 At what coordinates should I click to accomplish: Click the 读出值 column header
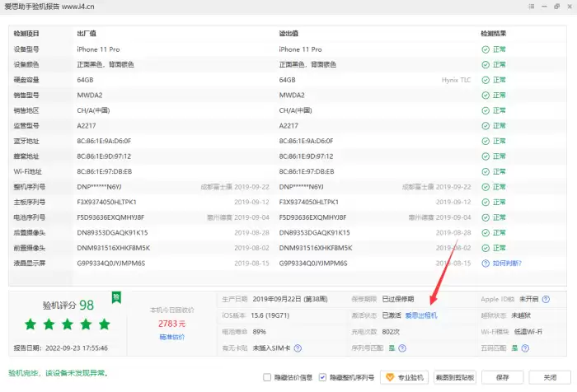pyautogui.click(x=288, y=34)
